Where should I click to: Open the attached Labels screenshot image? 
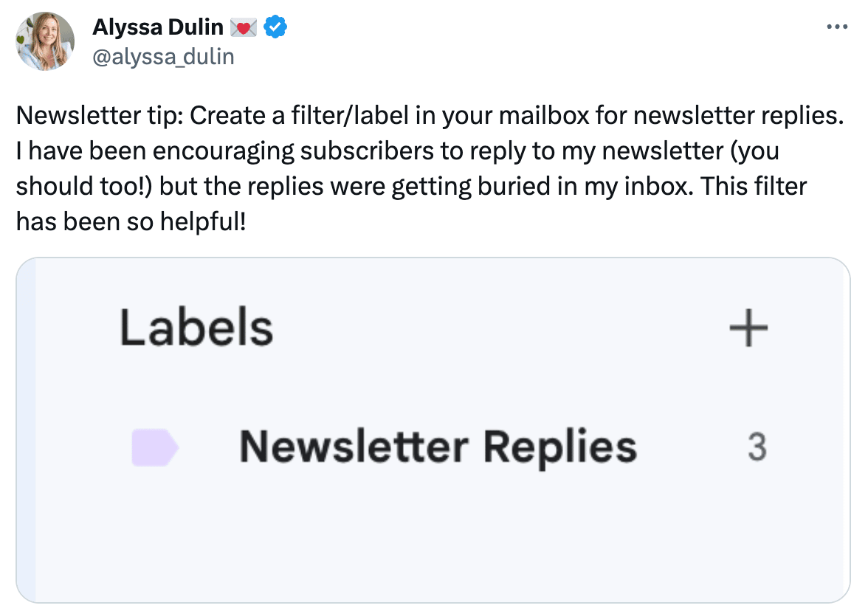(433, 430)
